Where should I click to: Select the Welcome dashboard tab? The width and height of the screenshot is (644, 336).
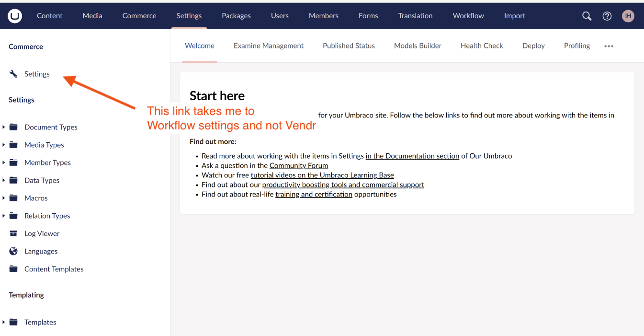pyautogui.click(x=200, y=46)
